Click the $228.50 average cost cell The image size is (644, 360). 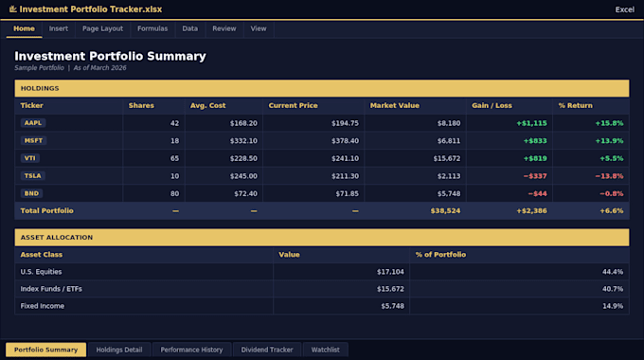coord(224,158)
